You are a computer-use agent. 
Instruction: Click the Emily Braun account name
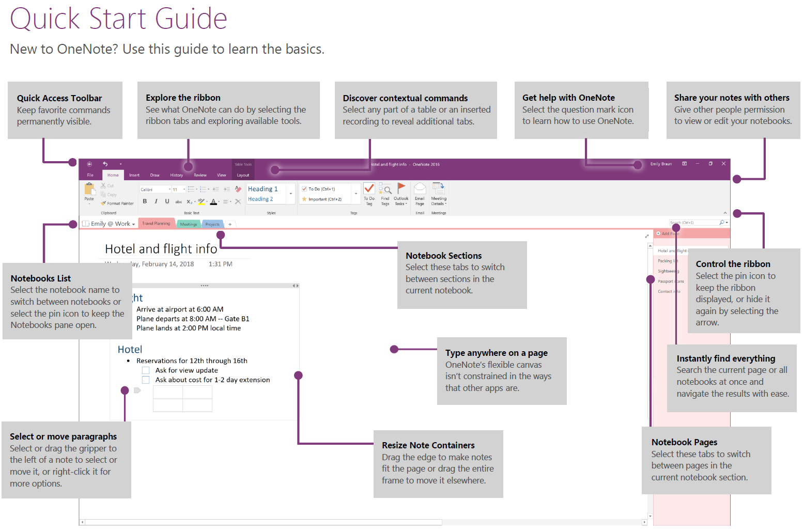tap(661, 164)
